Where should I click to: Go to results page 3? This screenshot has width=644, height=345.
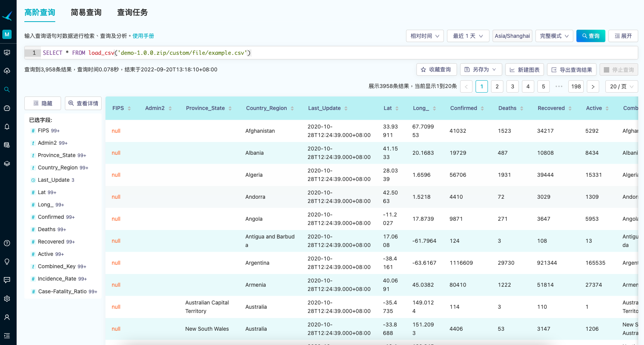coord(513,86)
